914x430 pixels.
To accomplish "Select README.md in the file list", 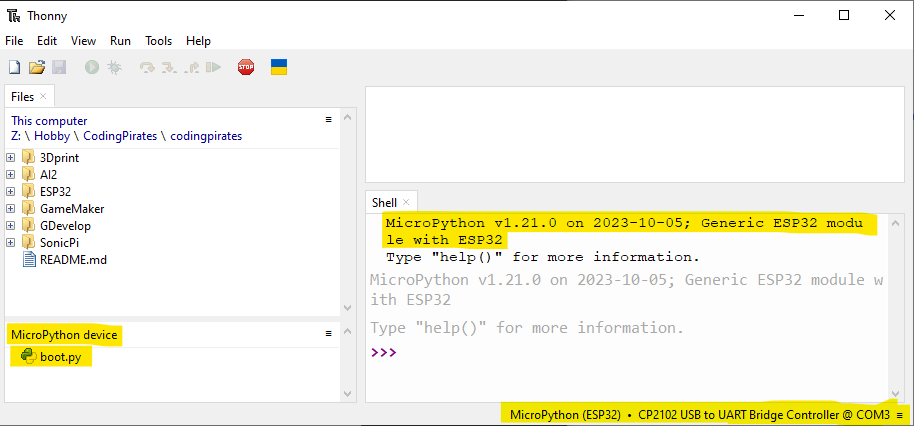I will click(73, 259).
